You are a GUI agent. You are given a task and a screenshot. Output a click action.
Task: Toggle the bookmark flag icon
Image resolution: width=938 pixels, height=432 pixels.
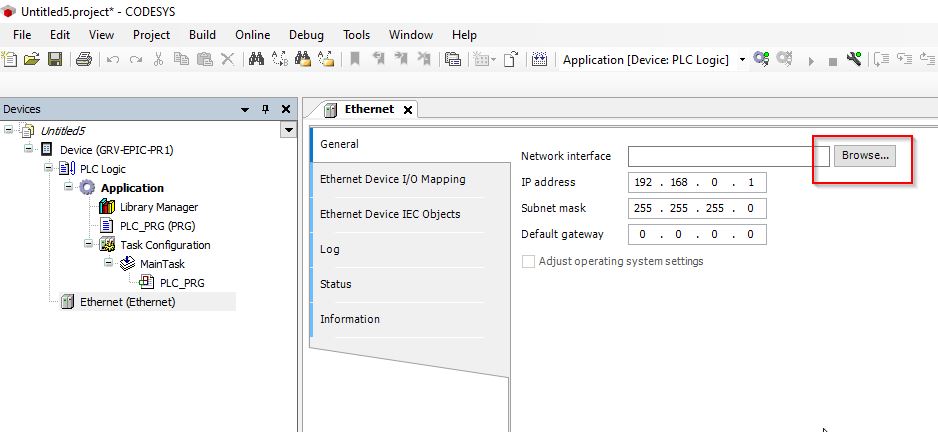click(x=355, y=59)
